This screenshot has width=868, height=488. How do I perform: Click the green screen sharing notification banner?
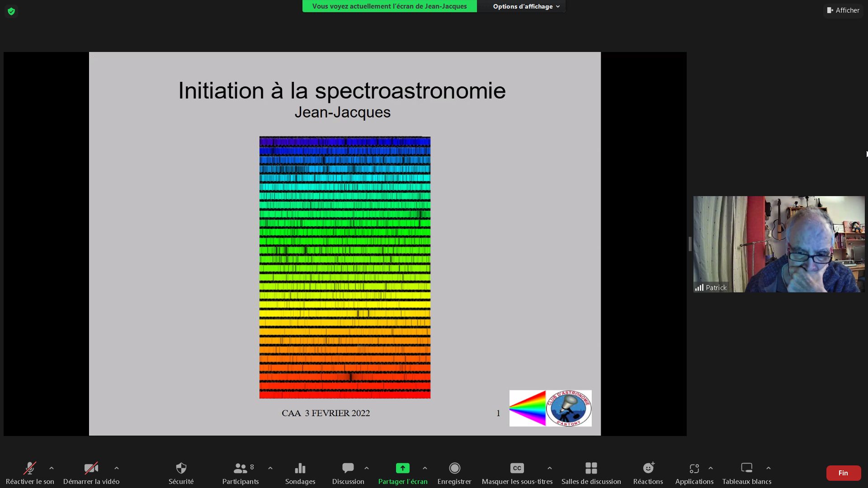390,6
